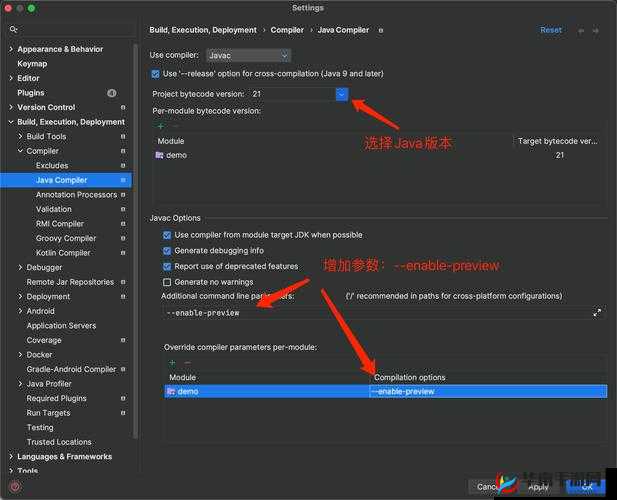The image size is (617, 500).
Task: Click the add (+) icon under Per-module bytecode version
Action: coord(161,126)
